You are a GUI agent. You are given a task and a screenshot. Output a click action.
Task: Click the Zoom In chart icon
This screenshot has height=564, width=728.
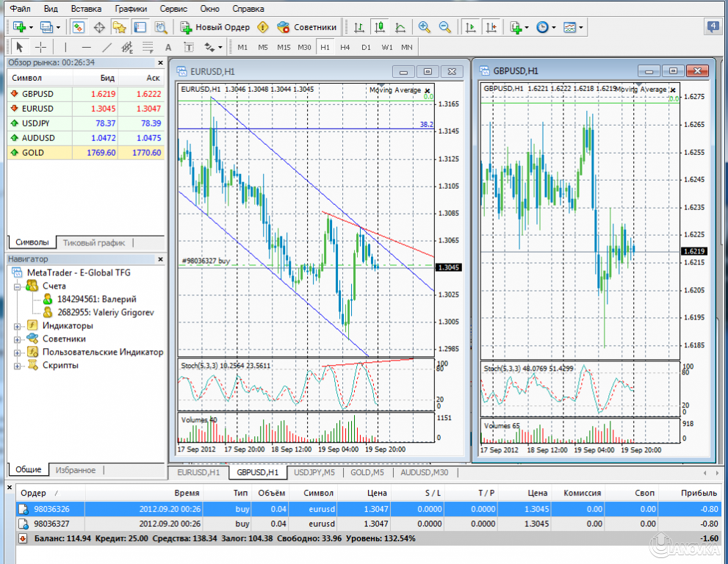pos(424,27)
